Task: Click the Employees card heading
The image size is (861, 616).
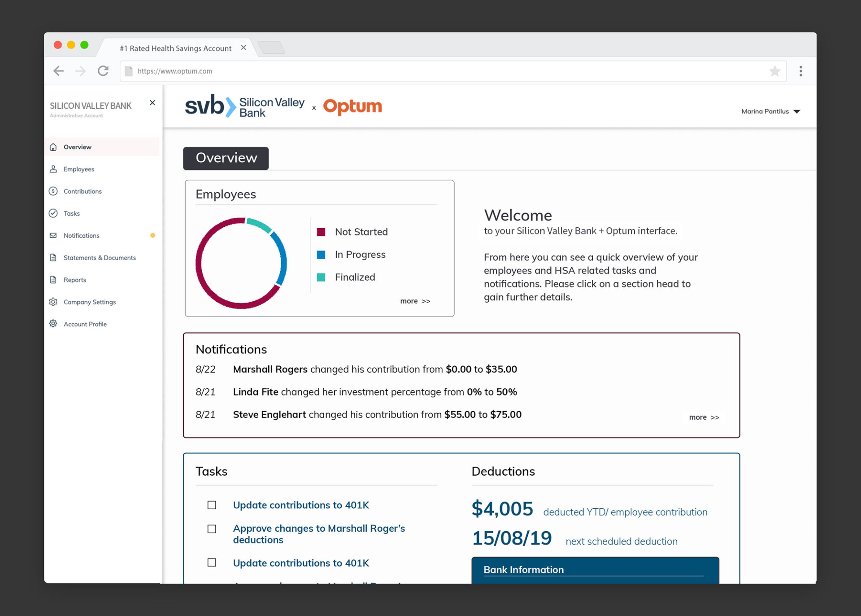Action: point(226,194)
